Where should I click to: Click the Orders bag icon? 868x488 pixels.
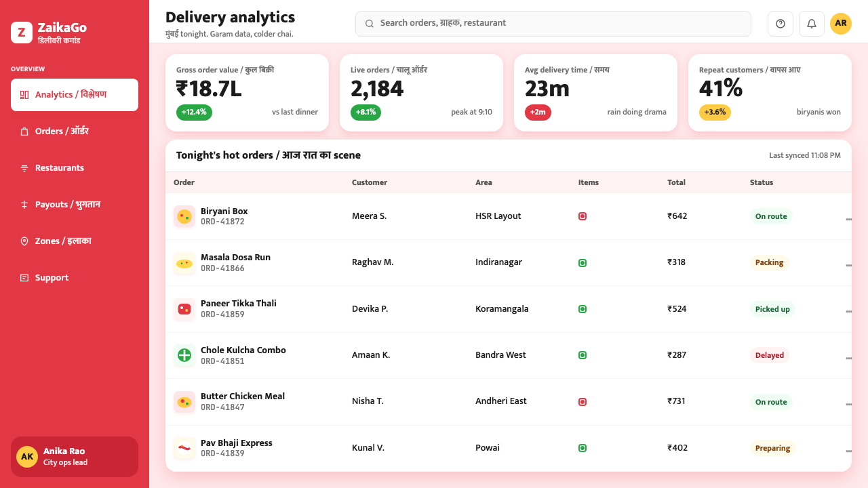pyautogui.click(x=24, y=131)
